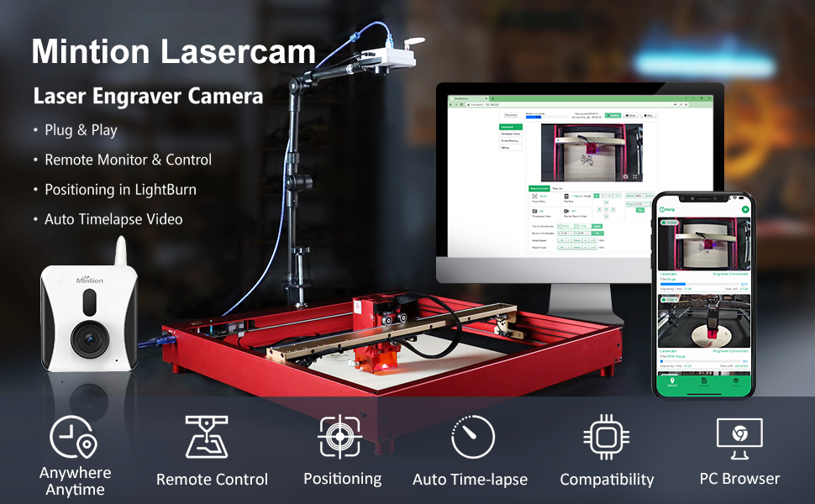Screen dimensions: 815x504
Task: Click the browser back arrow on the monitor
Action: pyautogui.click(x=450, y=104)
